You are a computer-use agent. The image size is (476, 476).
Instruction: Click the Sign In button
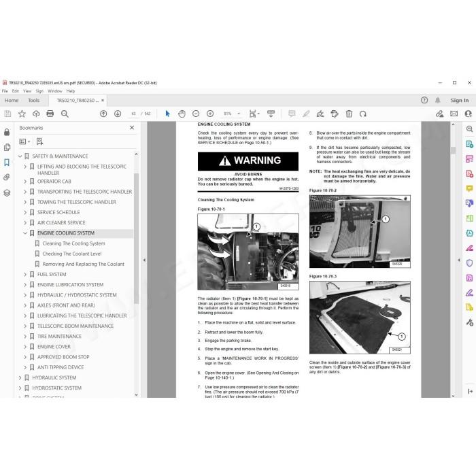pyautogui.click(x=459, y=100)
